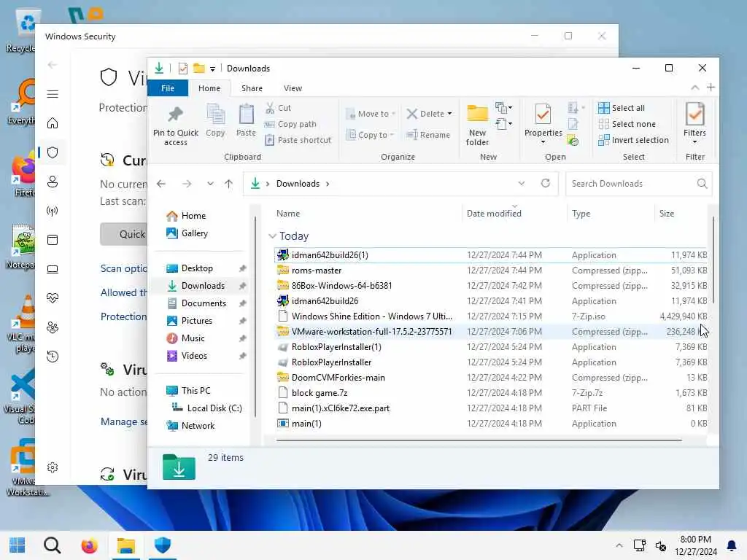Select Windows Shine Edition ISO file
Viewport: 747px width, 560px height.
point(491,316)
